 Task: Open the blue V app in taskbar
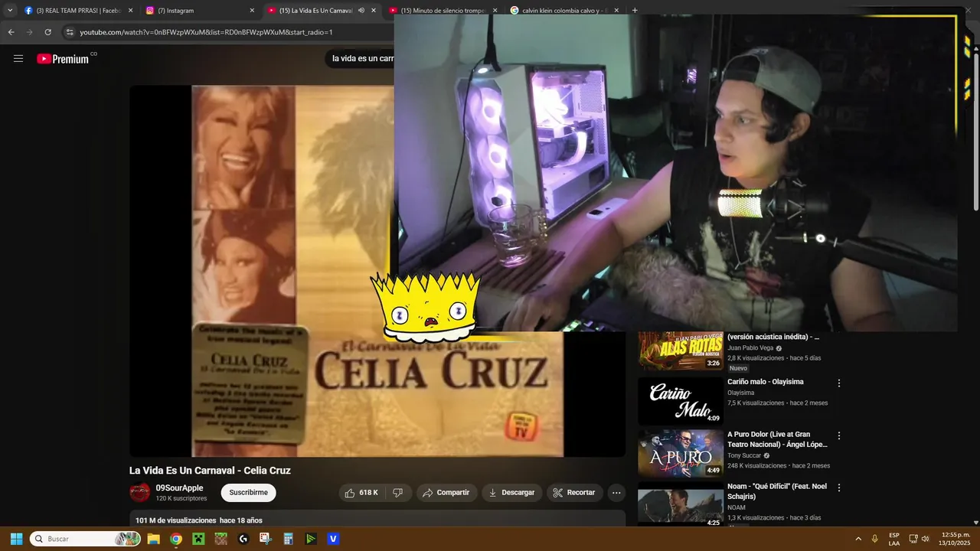tap(333, 539)
